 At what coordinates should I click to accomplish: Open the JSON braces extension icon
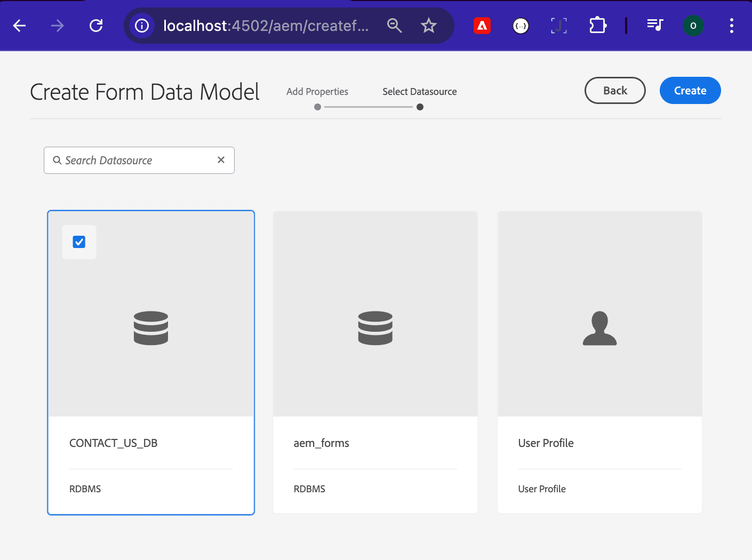pyautogui.click(x=521, y=26)
